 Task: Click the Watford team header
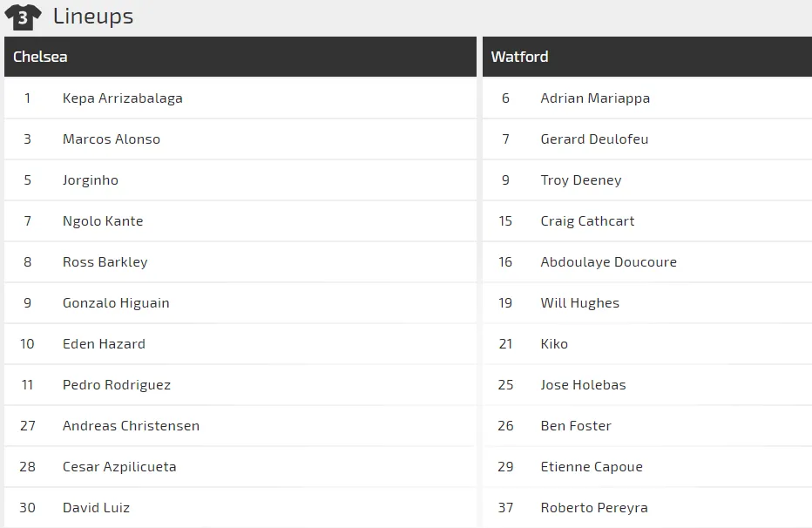point(519,57)
